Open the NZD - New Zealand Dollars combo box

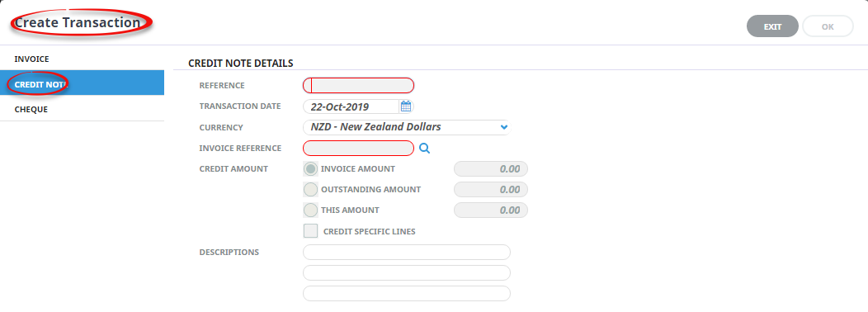[x=406, y=127]
